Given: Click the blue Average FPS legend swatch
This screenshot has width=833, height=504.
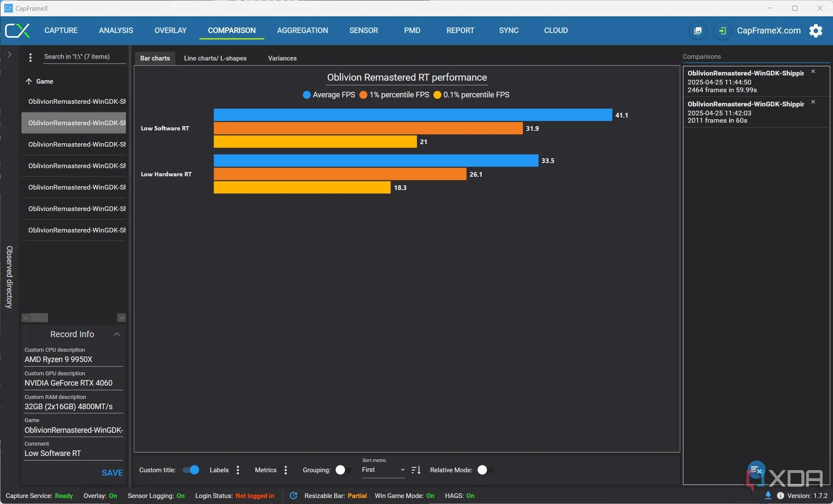Looking at the screenshot, I should pyautogui.click(x=306, y=95).
